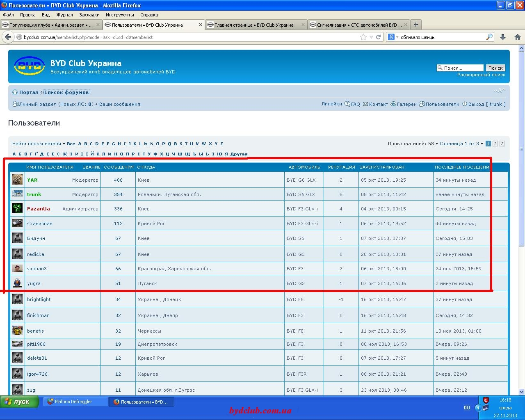This screenshot has width=525, height=420.
Task: Reload the page with the refresh icon
Action: click(379, 37)
